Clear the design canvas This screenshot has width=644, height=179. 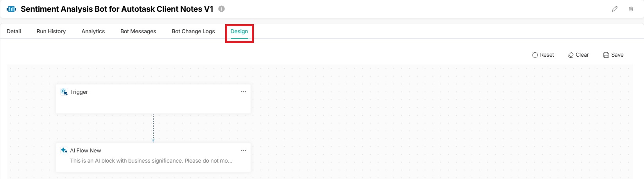(578, 55)
